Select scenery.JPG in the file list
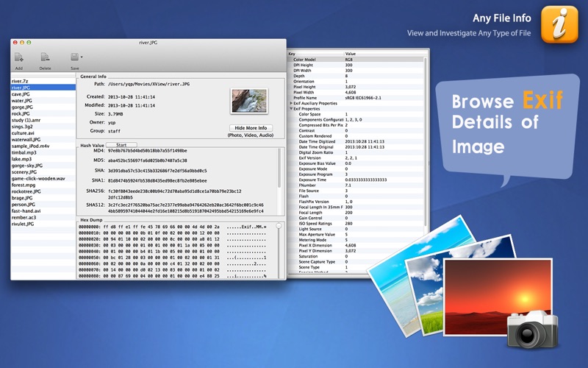The width and height of the screenshot is (588, 368). tap(43, 172)
